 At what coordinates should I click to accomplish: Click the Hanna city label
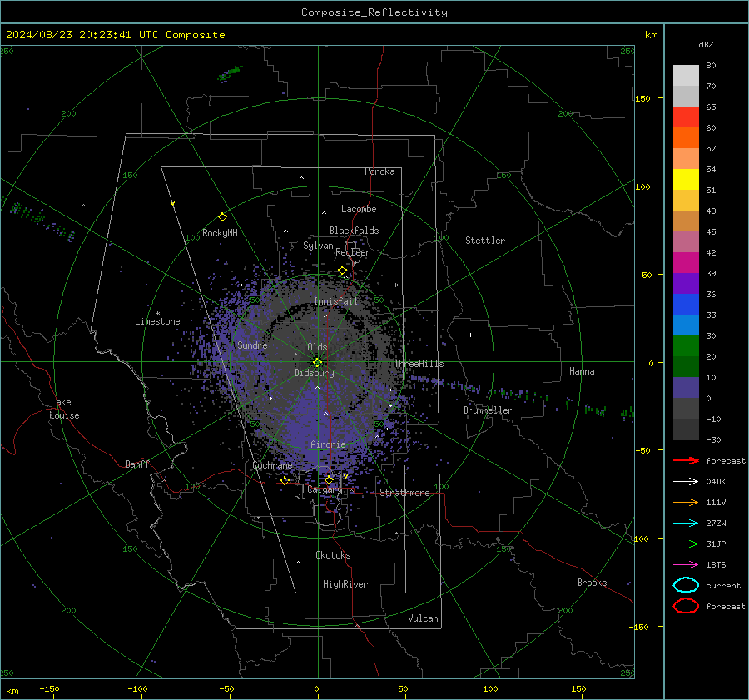582,371
